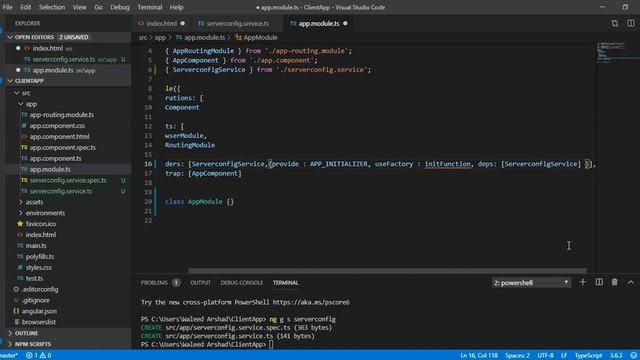Expand the assets folder

coord(34,202)
